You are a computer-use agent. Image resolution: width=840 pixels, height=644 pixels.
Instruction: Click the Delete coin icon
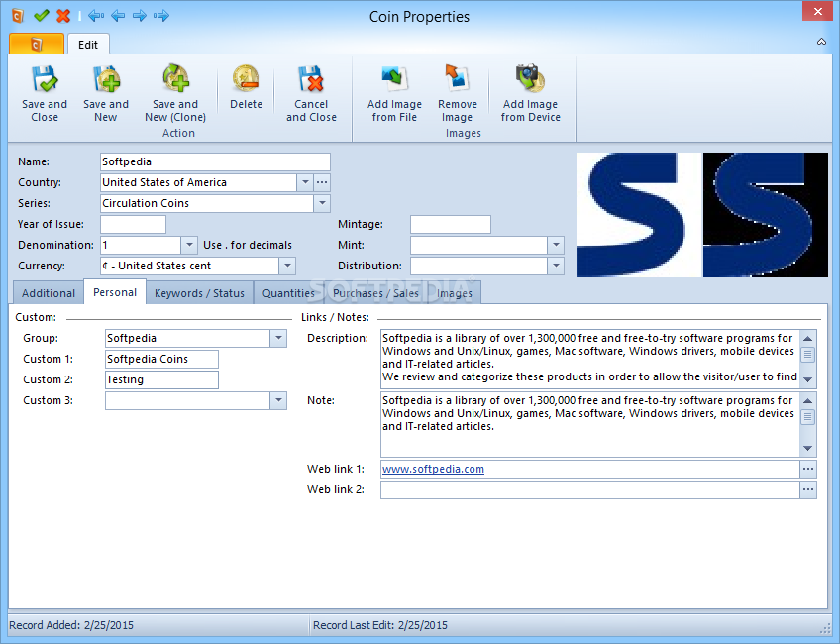coord(246,78)
